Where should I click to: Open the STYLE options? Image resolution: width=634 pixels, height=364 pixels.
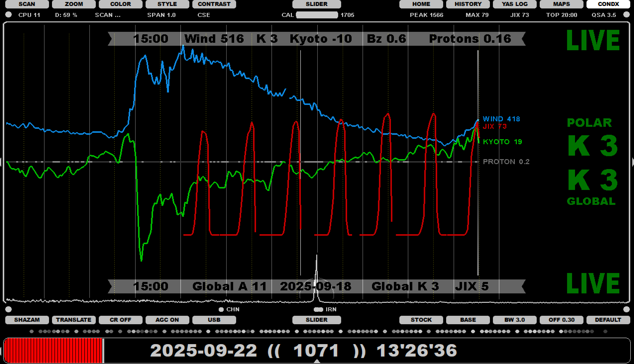click(167, 4)
